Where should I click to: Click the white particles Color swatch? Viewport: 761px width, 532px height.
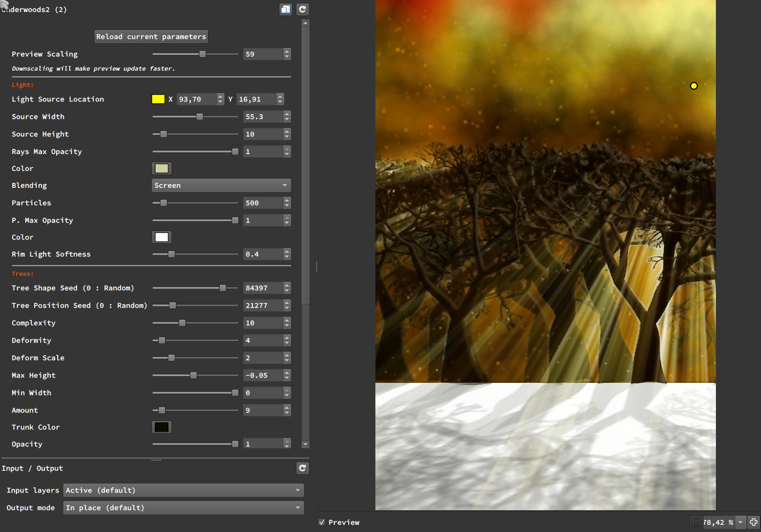[x=162, y=237]
